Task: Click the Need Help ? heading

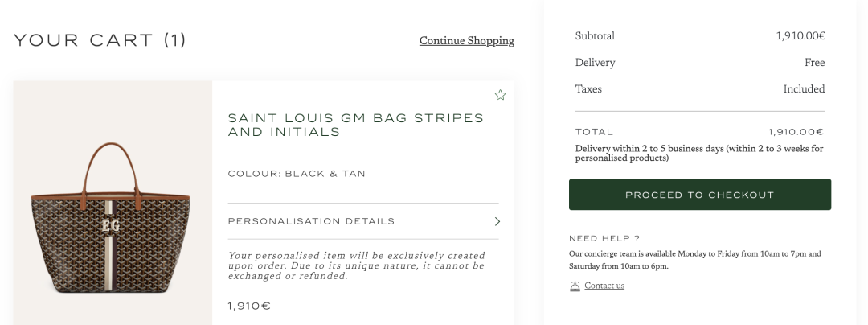Action: tap(604, 238)
